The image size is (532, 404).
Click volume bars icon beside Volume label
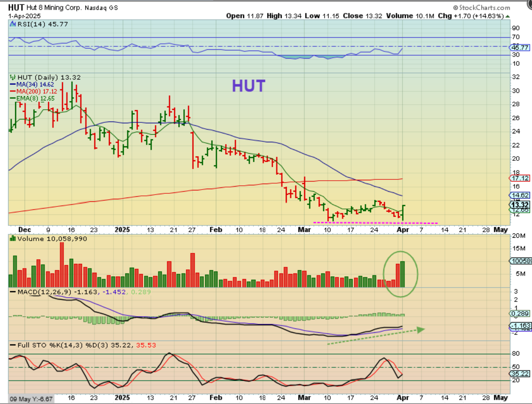click(x=13, y=239)
